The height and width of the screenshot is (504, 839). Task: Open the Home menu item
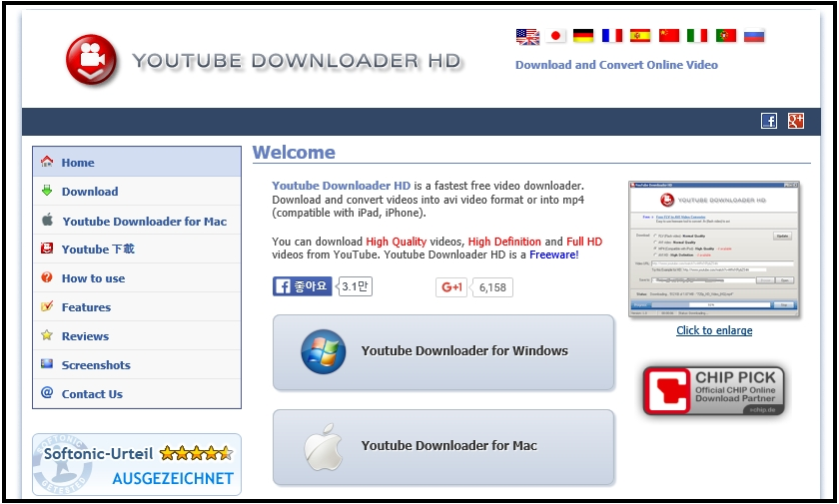(x=137, y=162)
